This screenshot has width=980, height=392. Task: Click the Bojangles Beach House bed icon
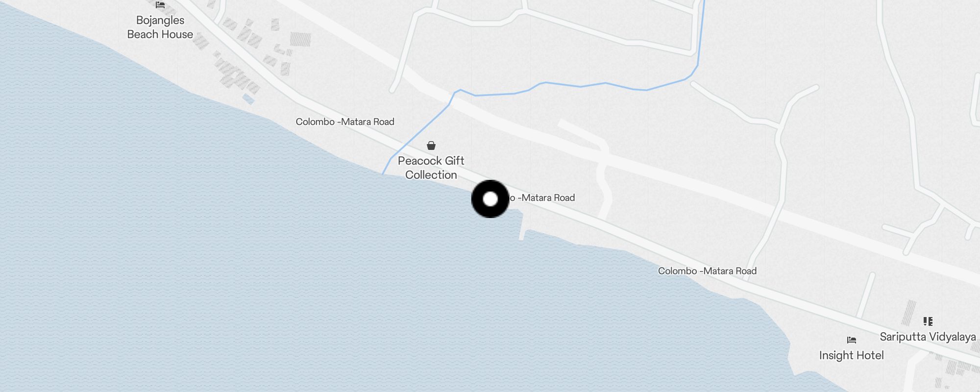pos(160,5)
